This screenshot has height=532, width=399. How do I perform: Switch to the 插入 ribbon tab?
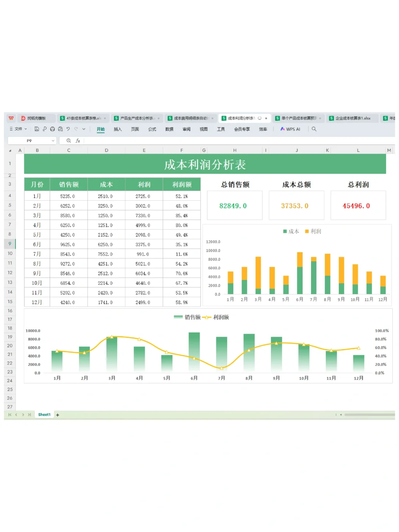point(117,129)
